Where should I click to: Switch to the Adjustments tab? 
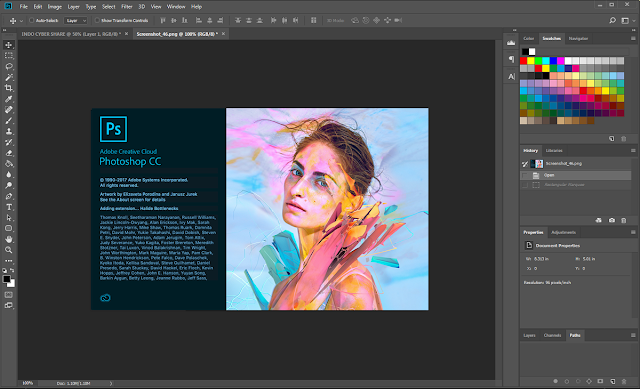tap(563, 232)
